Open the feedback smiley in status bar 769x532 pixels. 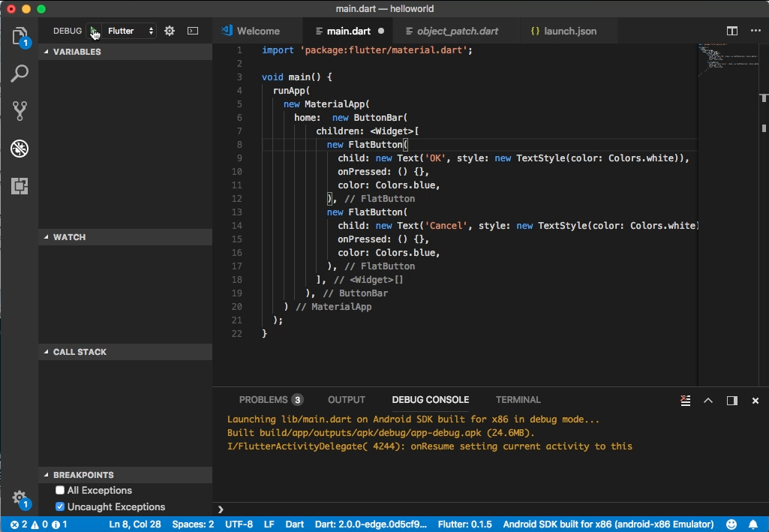(x=731, y=524)
